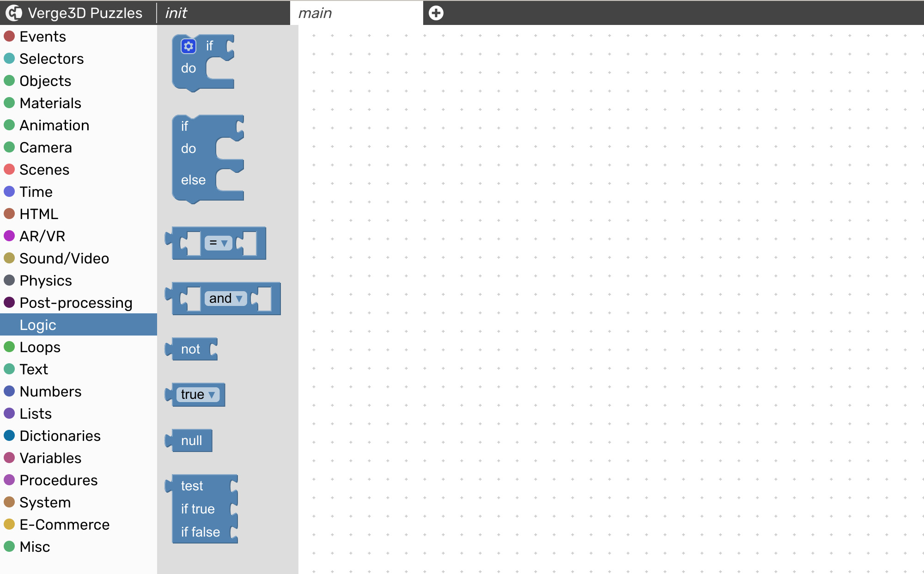Open the Materials category
924x574 pixels.
pyautogui.click(x=79, y=103)
